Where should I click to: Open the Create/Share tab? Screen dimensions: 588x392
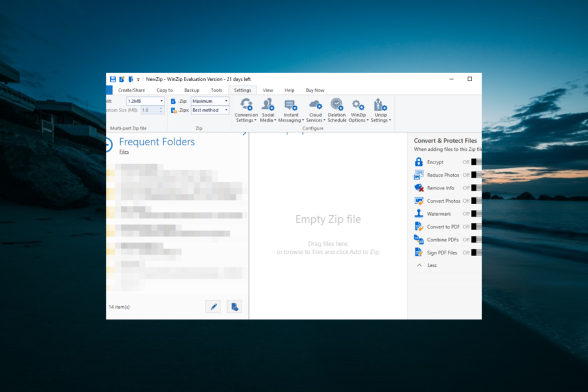click(x=131, y=90)
